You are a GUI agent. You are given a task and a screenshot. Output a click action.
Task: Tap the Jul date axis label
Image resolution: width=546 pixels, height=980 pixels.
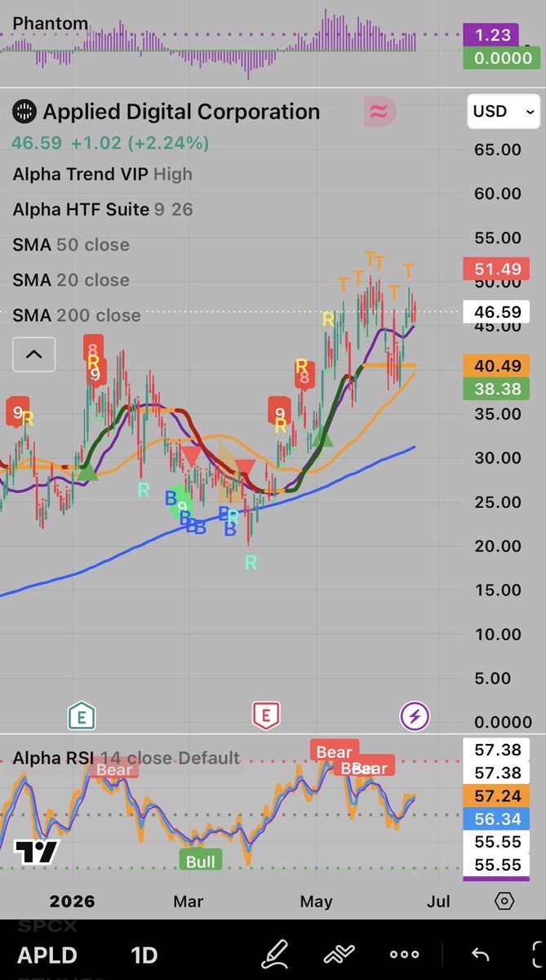439,902
